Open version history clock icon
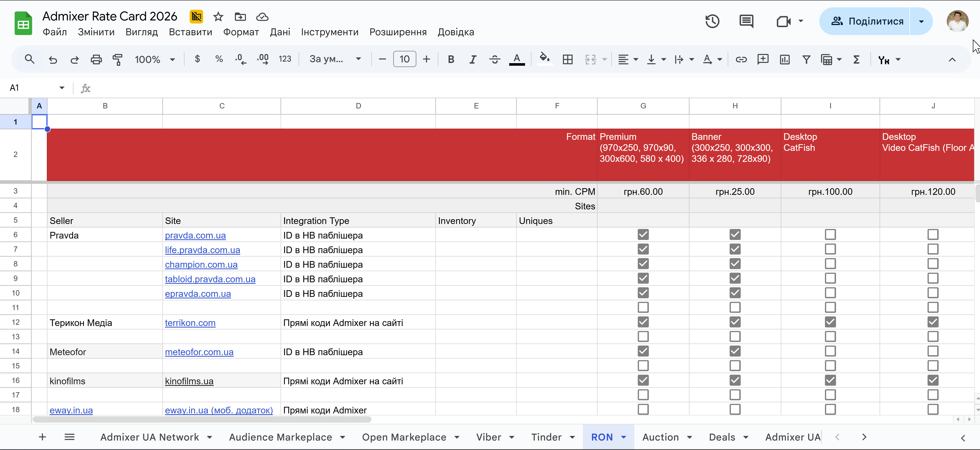Viewport: 980px width, 450px height. point(712,21)
